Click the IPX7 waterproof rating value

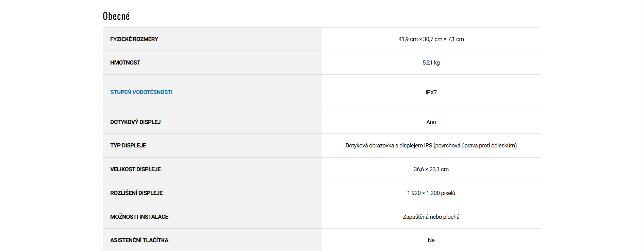(x=431, y=92)
